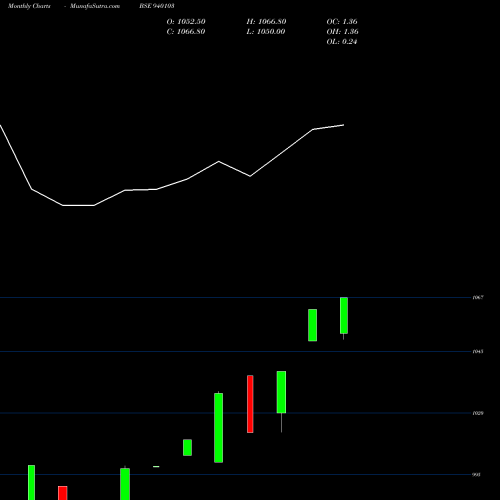The height and width of the screenshot is (500, 500).
Task: Click the tiny flat doji candle above the 993 line
Action: click(156, 466)
